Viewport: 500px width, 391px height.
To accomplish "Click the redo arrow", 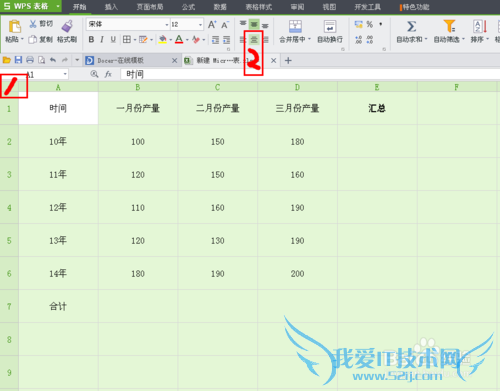I will coord(65,60).
